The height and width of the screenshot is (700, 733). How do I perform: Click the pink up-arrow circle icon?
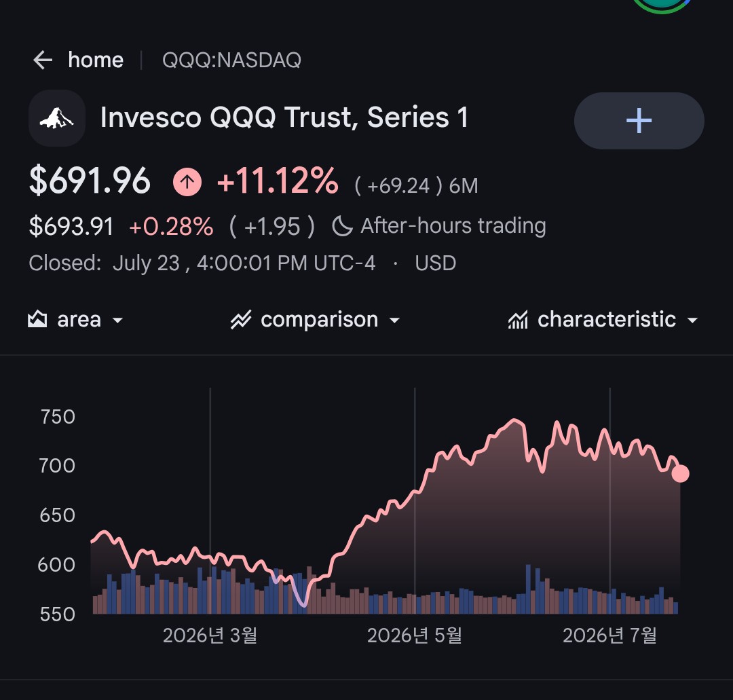coord(187,181)
